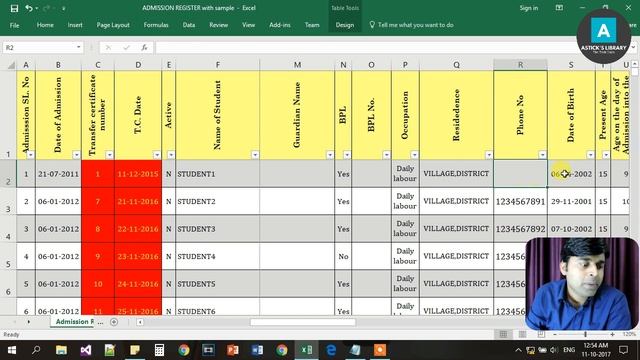Click horizontal scroll left arrow

(140, 322)
